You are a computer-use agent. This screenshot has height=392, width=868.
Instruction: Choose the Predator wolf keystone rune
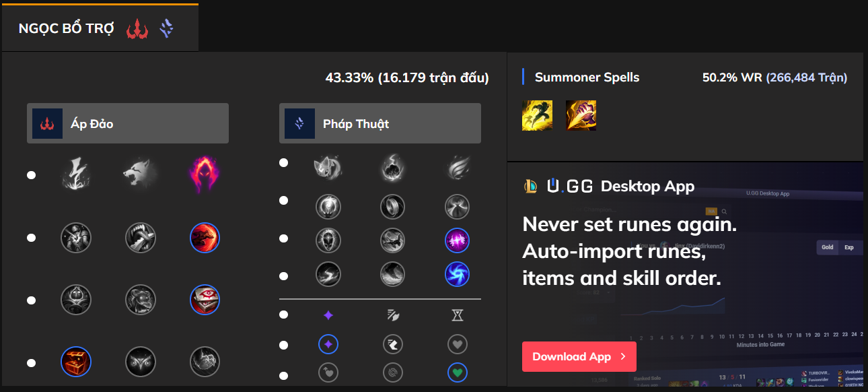click(x=140, y=175)
